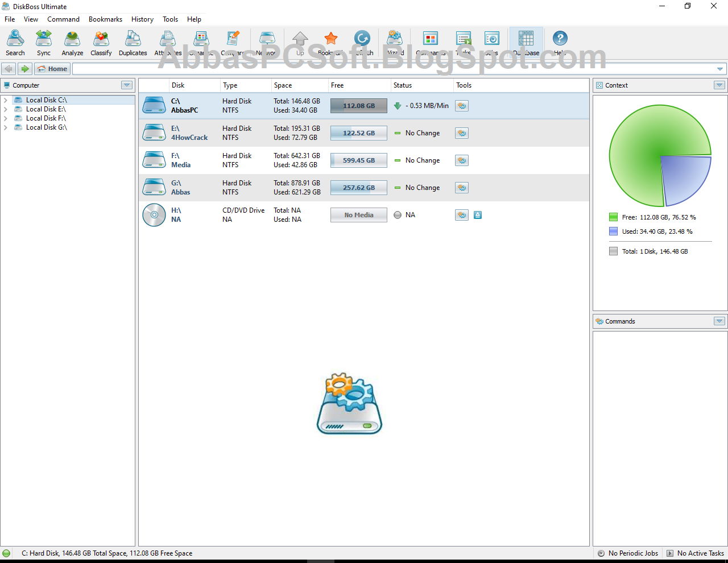Open the History menu
The height and width of the screenshot is (563, 728).
click(x=142, y=19)
